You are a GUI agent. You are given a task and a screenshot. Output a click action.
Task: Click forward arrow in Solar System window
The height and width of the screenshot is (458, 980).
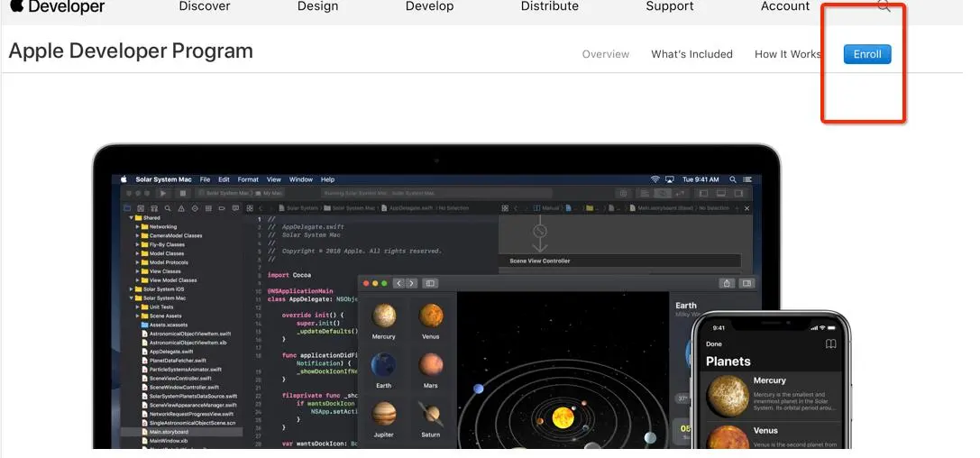tap(411, 283)
